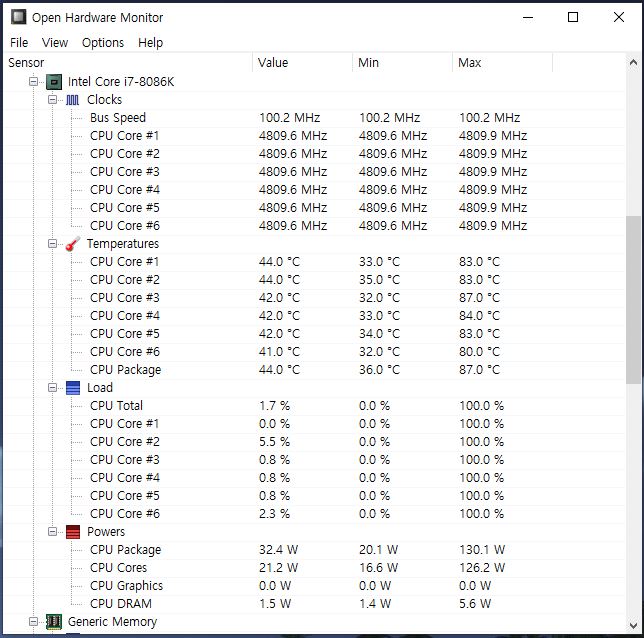Click the Min column header
The height and width of the screenshot is (638, 644).
coord(402,63)
